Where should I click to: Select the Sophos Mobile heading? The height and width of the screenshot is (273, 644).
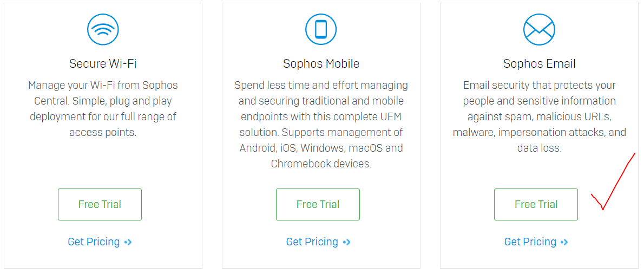(321, 64)
